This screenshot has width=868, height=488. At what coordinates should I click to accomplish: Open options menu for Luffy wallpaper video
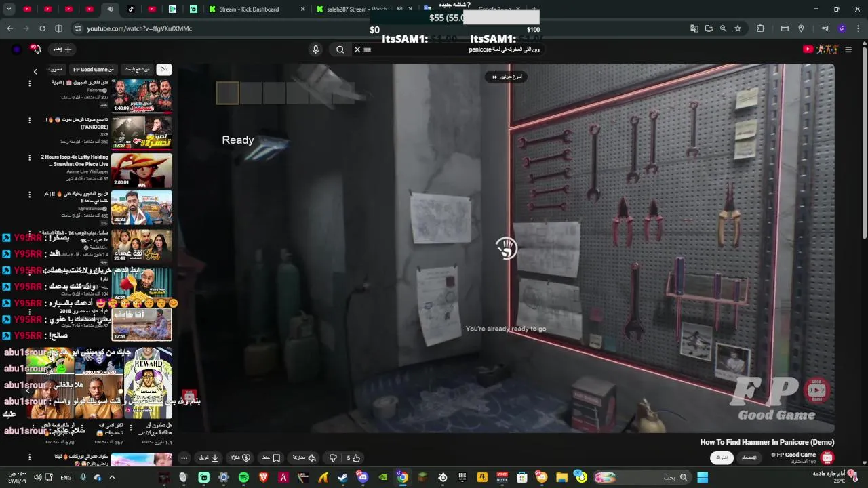coord(29,157)
